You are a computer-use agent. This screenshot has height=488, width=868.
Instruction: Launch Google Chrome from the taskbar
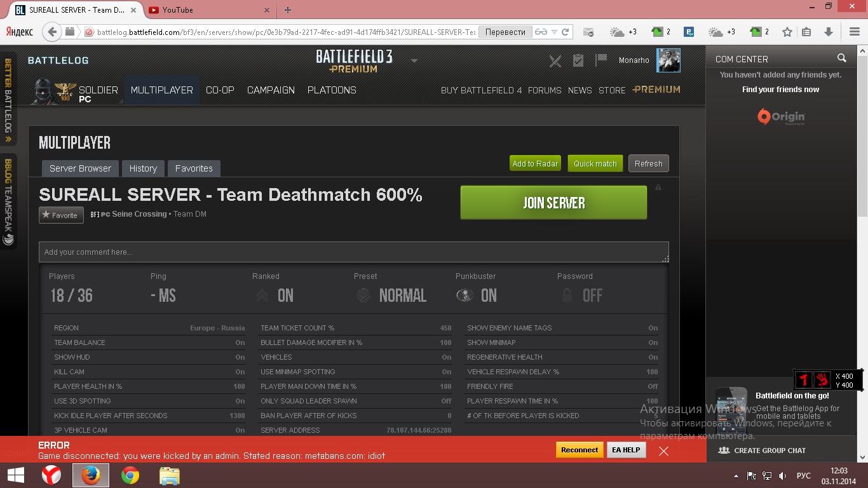pyautogui.click(x=130, y=475)
